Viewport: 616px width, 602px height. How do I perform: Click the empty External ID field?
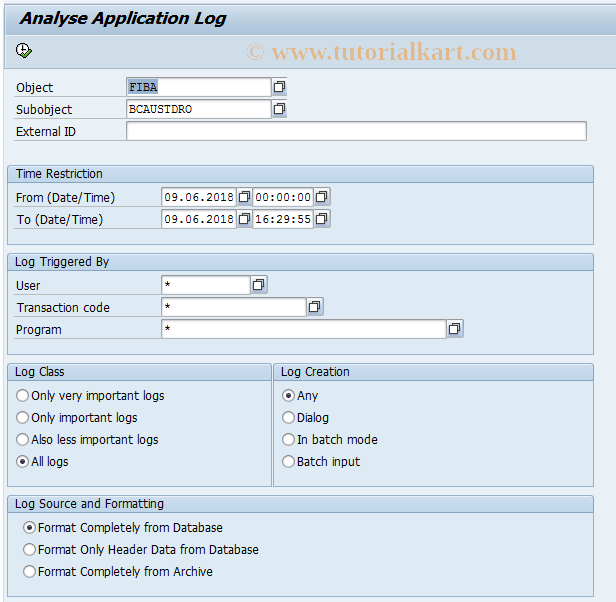[356, 131]
